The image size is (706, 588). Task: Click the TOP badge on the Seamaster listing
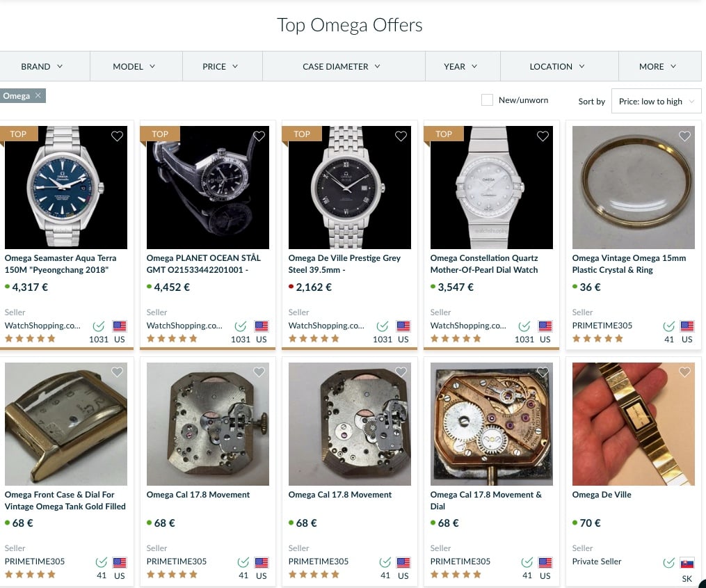18,134
